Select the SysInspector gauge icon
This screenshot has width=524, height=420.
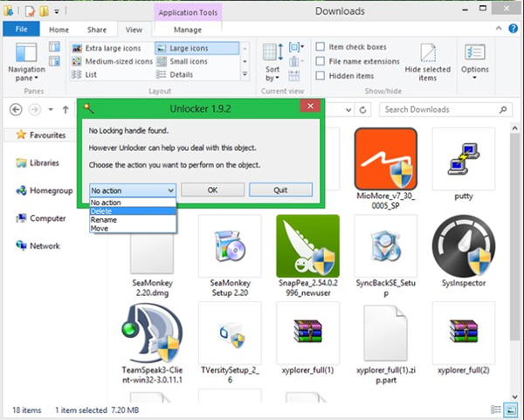(x=464, y=246)
